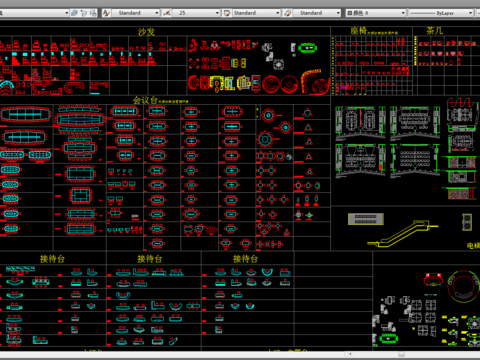Click the middle layer tool icon
The image size is (480, 360).
[84, 13]
